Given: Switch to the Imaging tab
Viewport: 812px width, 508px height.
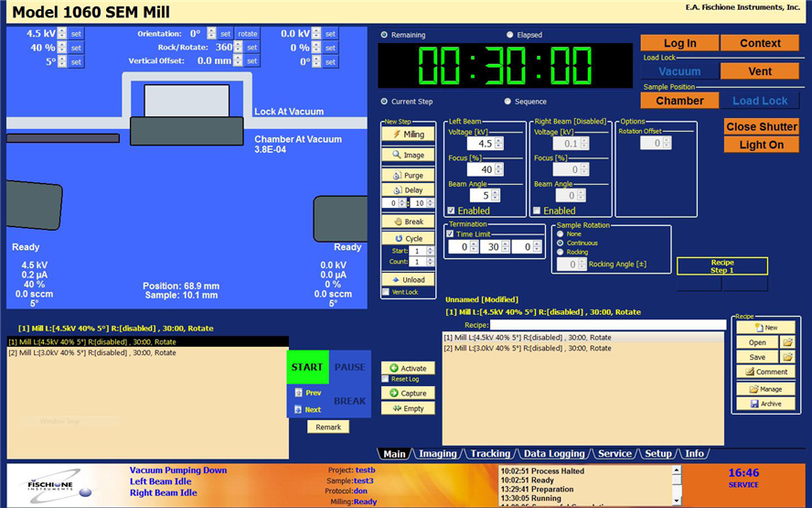Looking at the screenshot, I should 438,454.
